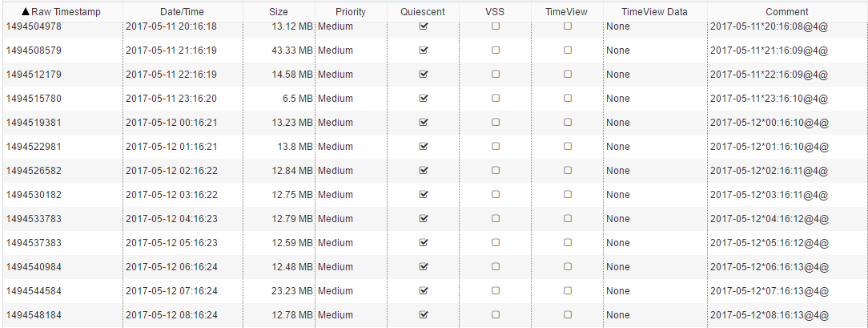Sort by Raw Timestamp column header

click(61, 12)
